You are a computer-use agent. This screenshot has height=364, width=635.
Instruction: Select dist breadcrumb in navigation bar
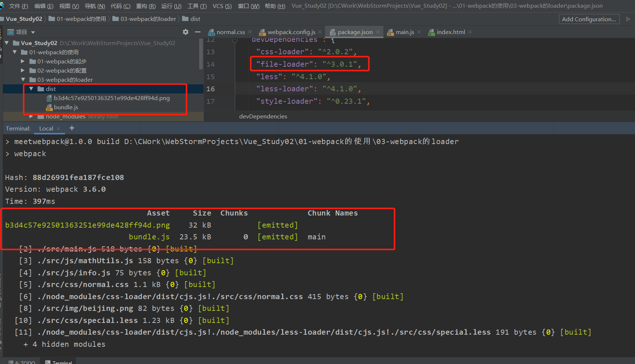tap(191, 19)
